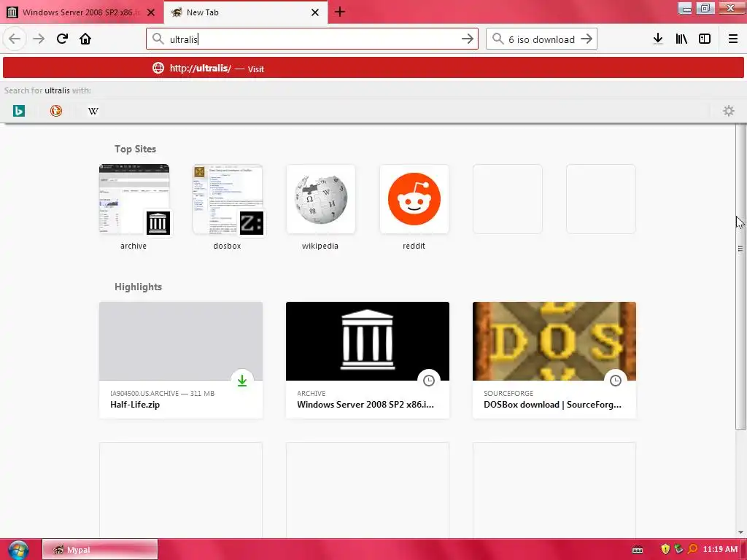Open the Library menu
Screen dimensions: 747x560
(x=681, y=39)
